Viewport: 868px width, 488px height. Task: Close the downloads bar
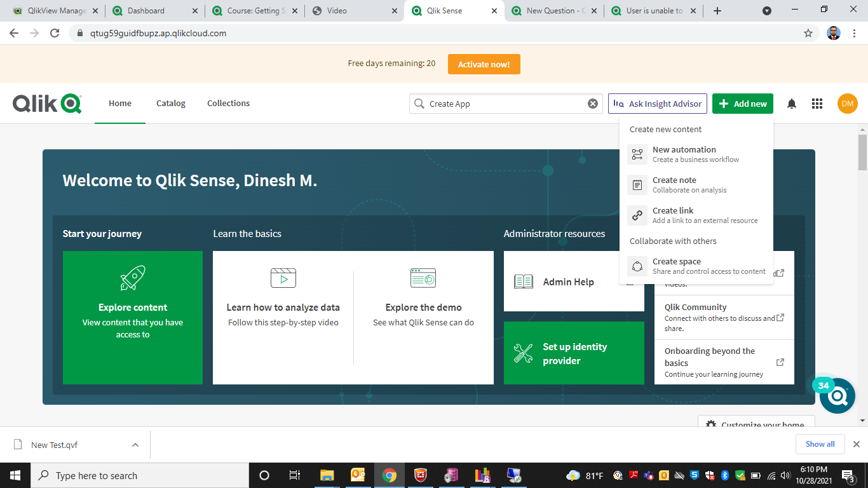click(857, 444)
